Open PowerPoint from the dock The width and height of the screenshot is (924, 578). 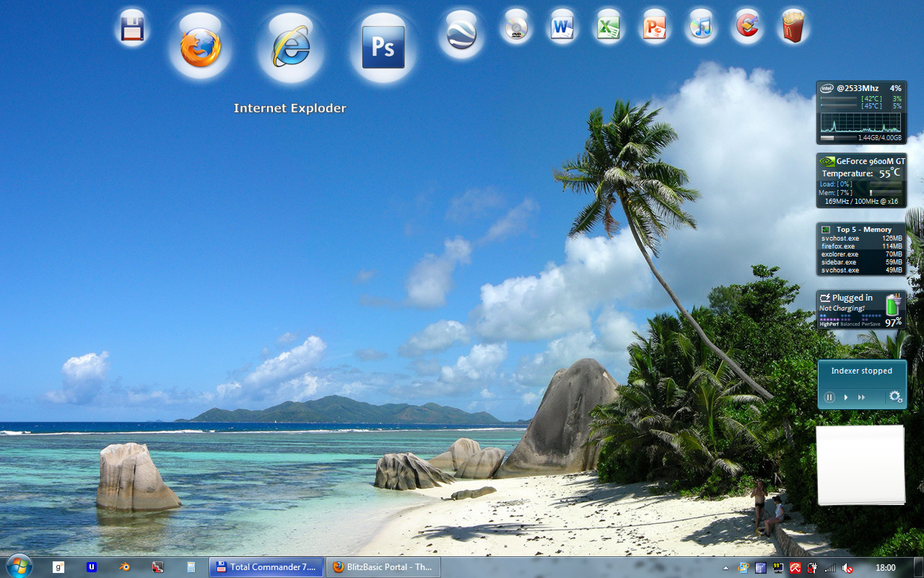[654, 27]
